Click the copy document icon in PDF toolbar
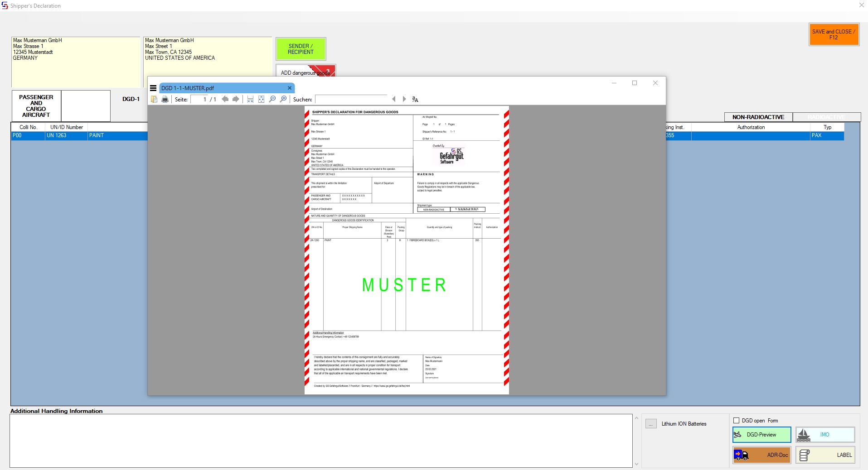This screenshot has width=868, height=470. pos(154,99)
